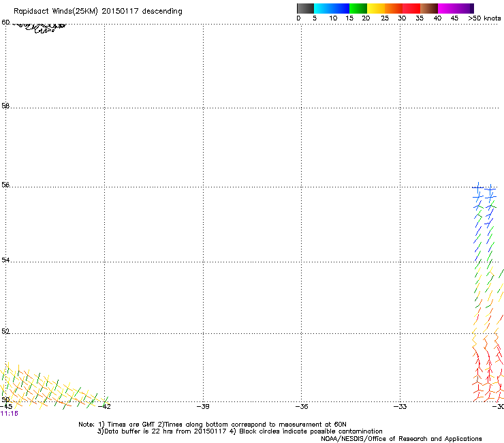This screenshot has width=504, height=443.
Task: Click the longitude label "-39"
Action: (203, 407)
